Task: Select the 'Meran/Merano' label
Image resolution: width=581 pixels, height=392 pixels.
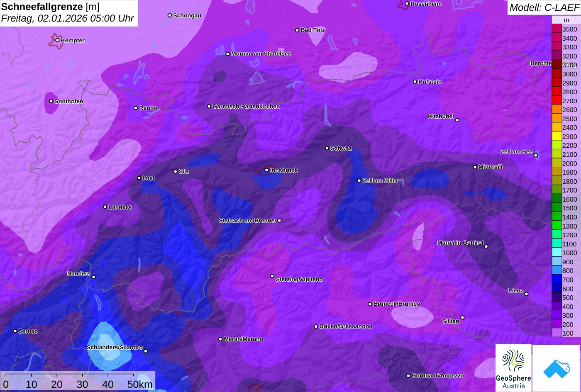Action: 244,339
